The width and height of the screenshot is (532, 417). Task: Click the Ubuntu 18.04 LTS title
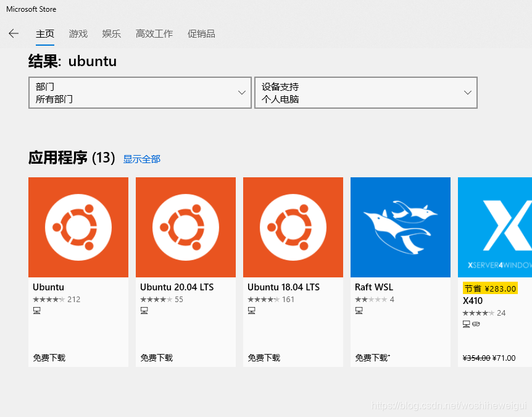point(284,287)
